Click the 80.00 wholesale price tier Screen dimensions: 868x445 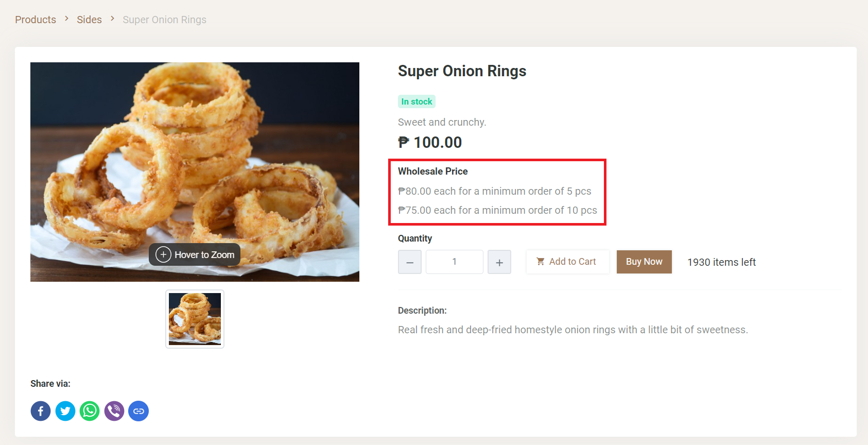[494, 191]
